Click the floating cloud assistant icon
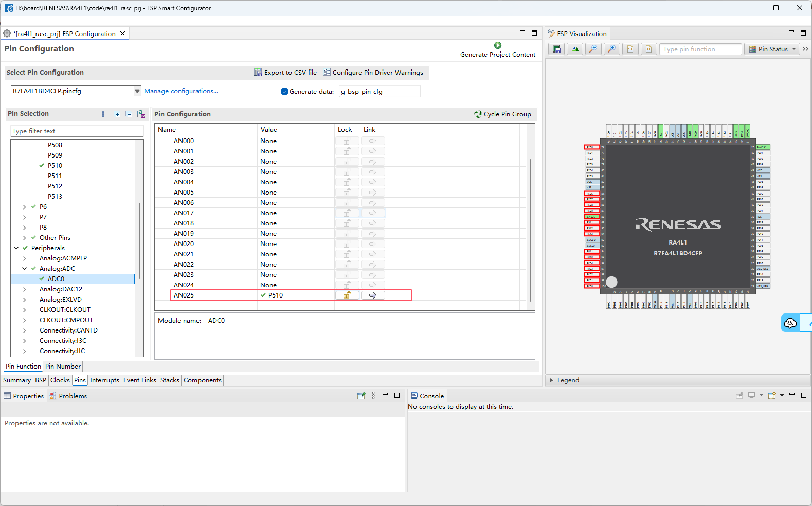This screenshot has height=506, width=812. tap(790, 323)
